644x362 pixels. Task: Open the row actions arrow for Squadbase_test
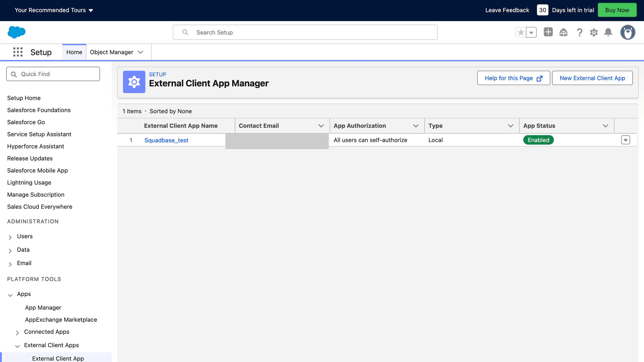[x=625, y=140]
